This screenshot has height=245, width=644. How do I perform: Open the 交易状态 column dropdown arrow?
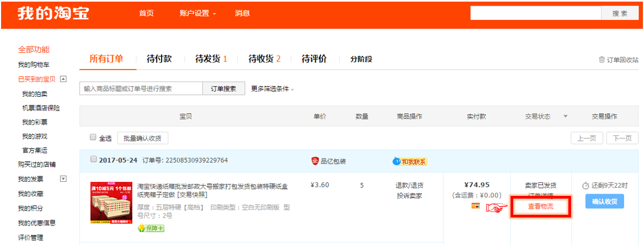click(x=565, y=117)
